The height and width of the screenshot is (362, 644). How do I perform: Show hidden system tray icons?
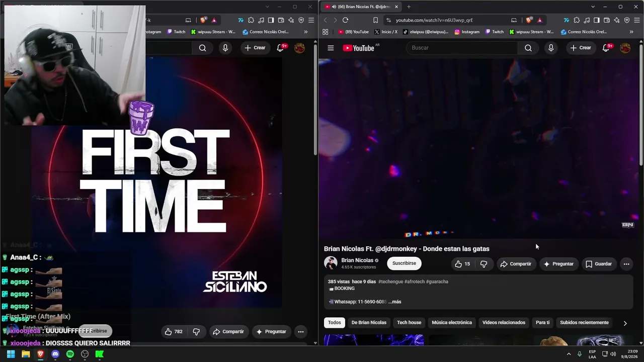(569, 354)
